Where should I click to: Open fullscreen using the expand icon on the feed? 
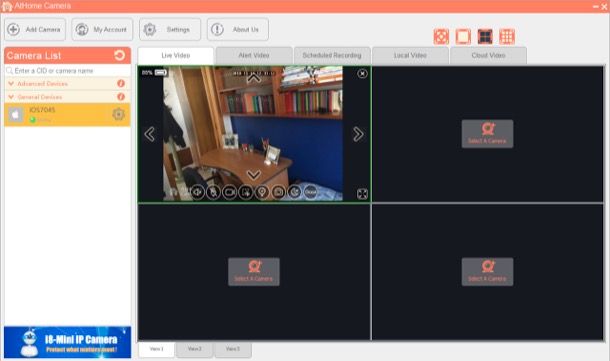362,194
